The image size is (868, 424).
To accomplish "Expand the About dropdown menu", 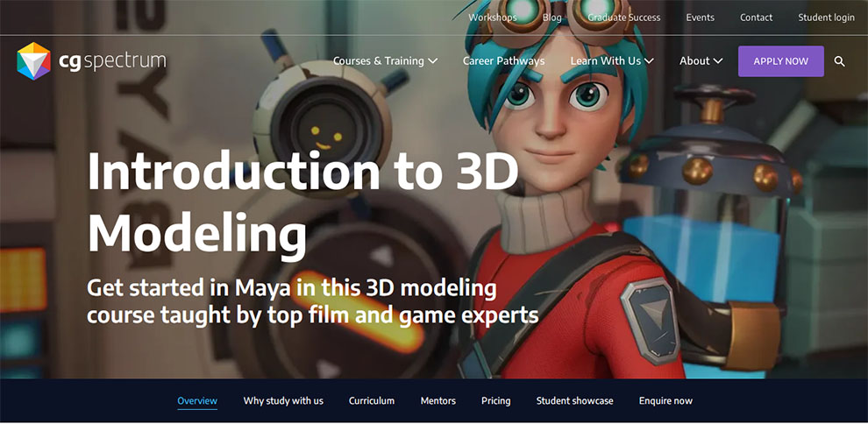I will point(701,60).
